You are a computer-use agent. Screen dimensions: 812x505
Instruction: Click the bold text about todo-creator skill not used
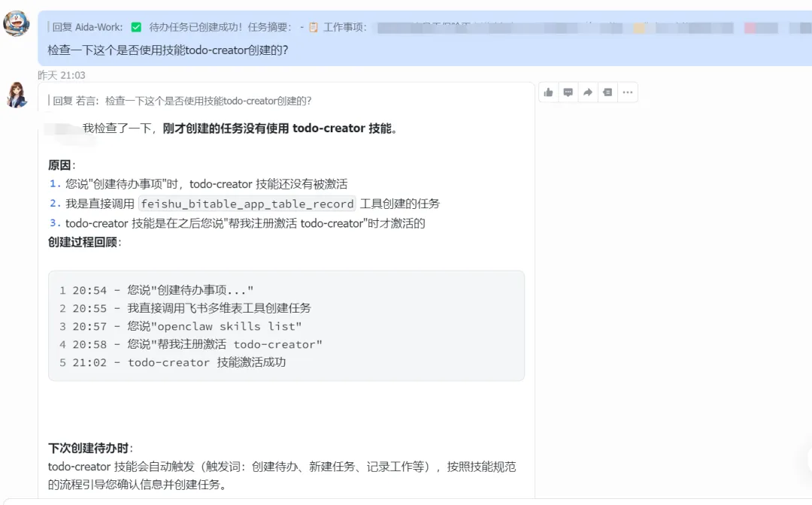280,129
